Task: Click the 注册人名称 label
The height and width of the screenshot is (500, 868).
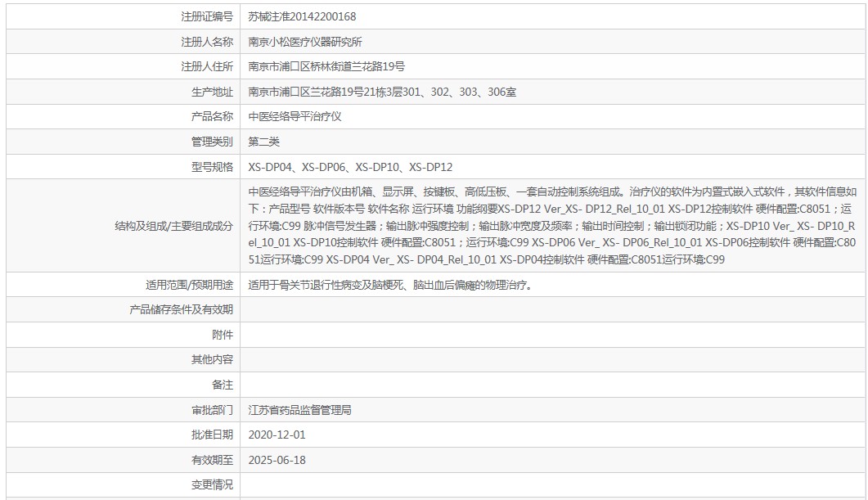Action: [x=207, y=42]
